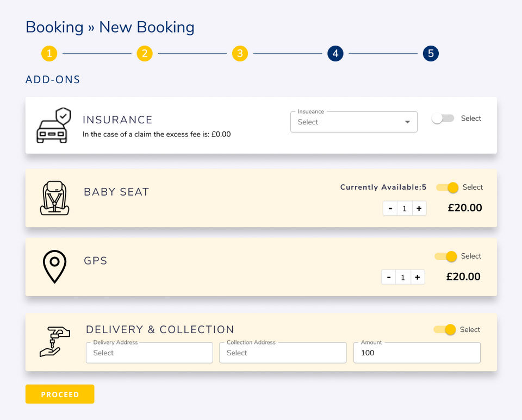
Task: Enable the Insurance select toggle
Action: pyautogui.click(x=443, y=118)
